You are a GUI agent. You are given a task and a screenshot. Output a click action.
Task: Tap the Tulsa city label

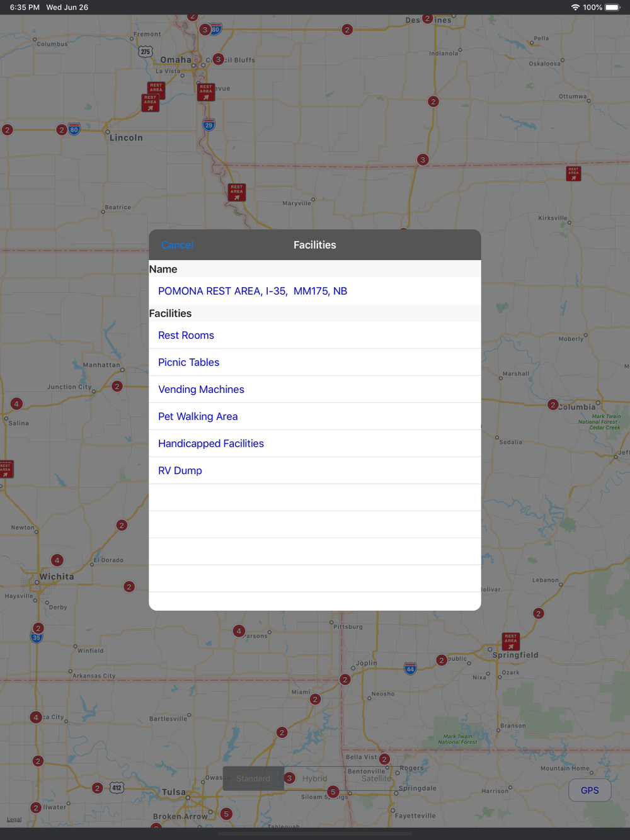point(174,792)
